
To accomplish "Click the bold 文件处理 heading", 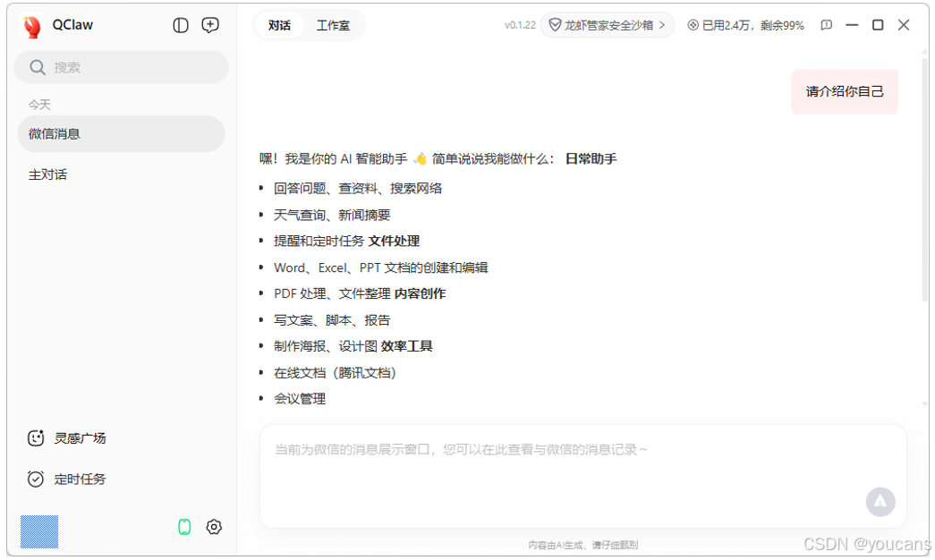I will 395,241.
